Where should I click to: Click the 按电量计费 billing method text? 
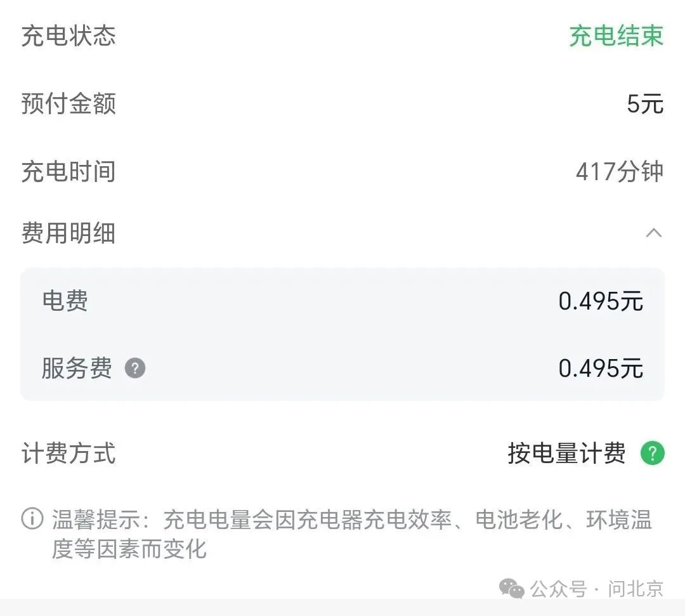click(x=566, y=453)
